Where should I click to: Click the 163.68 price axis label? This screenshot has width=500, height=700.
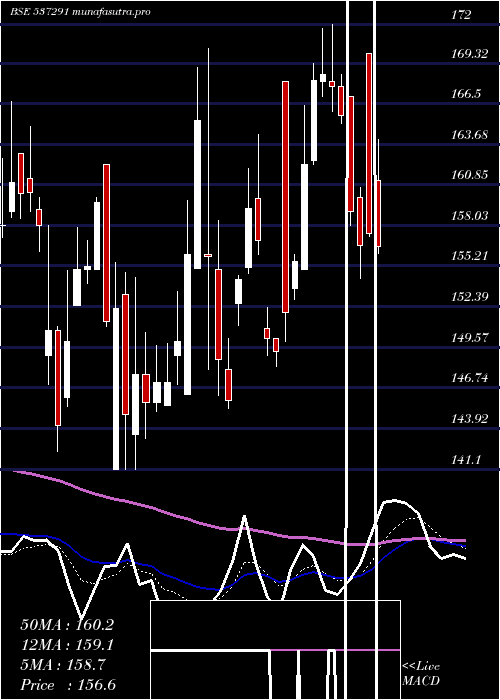pos(469,134)
